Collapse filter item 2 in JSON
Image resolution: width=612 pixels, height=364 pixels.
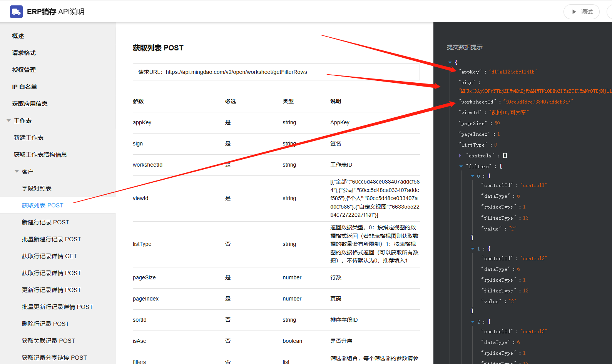coord(473,322)
